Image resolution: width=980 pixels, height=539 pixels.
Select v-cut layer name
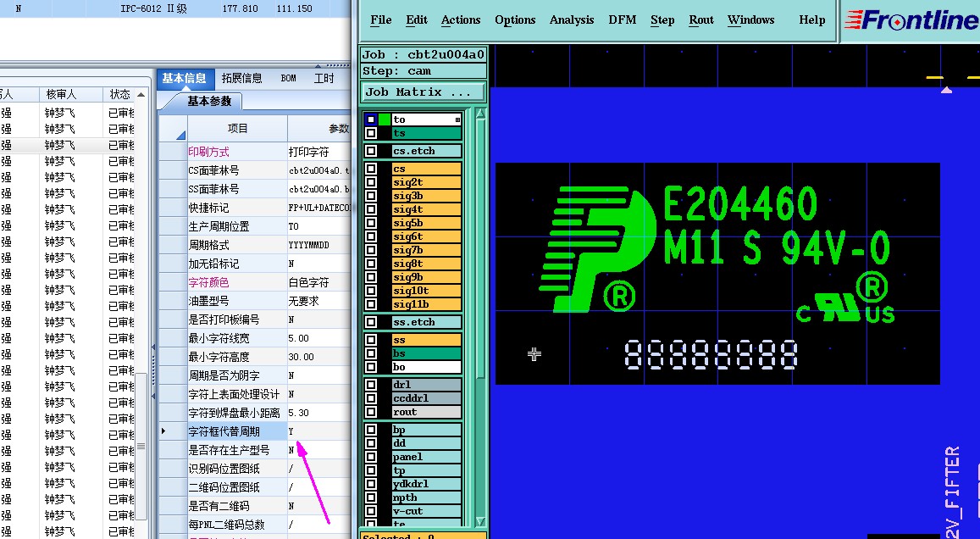[x=426, y=511]
